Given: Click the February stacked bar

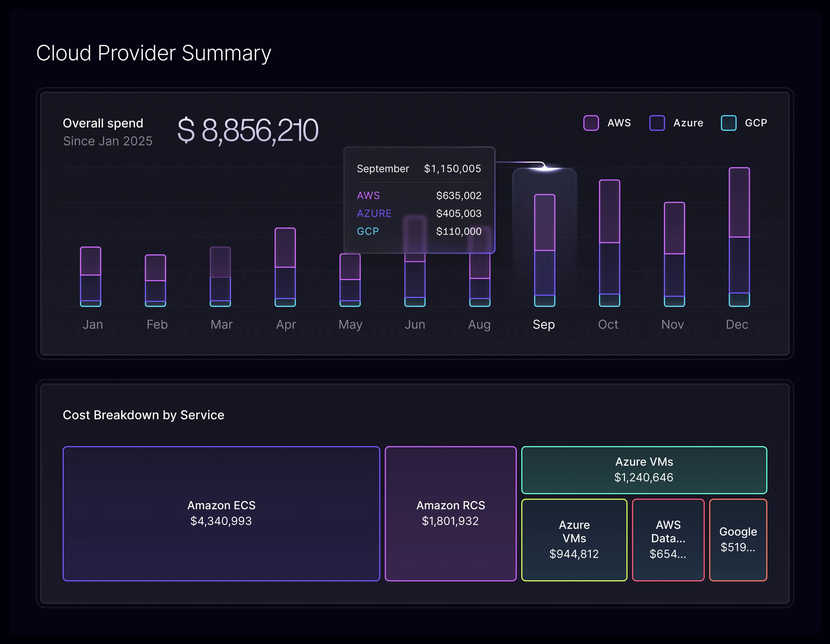Looking at the screenshot, I should coord(155,280).
